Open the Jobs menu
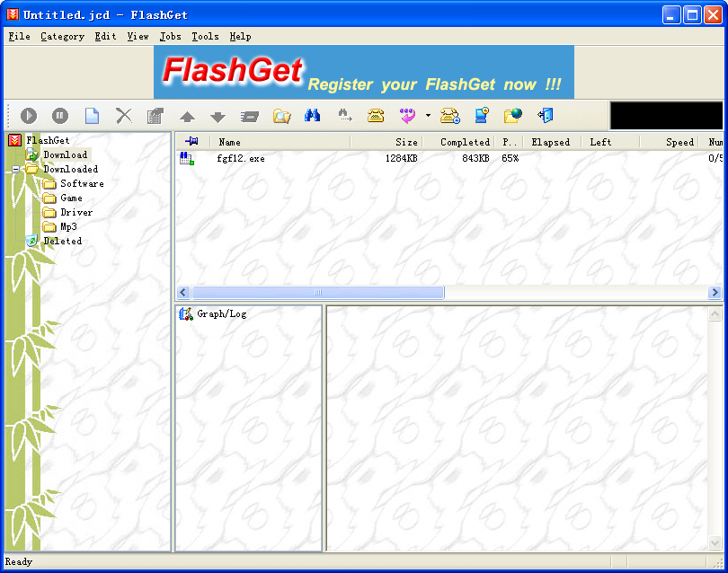The image size is (728, 573). click(x=171, y=36)
